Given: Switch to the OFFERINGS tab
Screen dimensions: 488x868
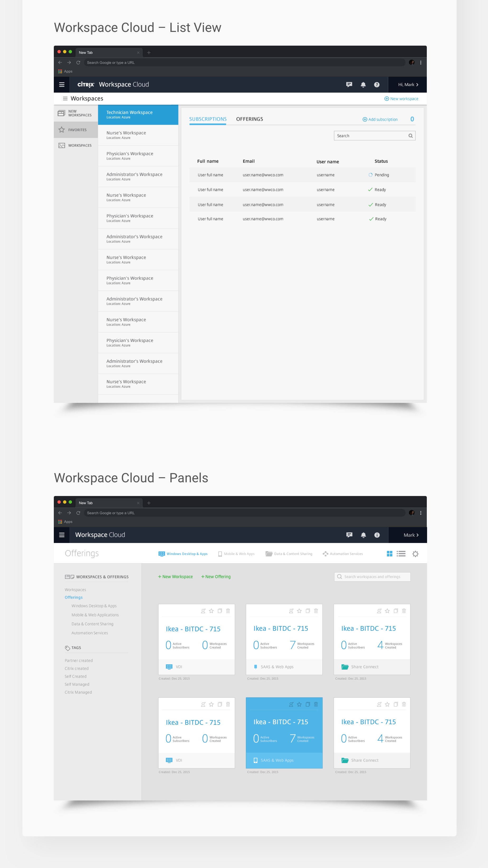Looking at the screenshot, I should (x=249, y=119).
